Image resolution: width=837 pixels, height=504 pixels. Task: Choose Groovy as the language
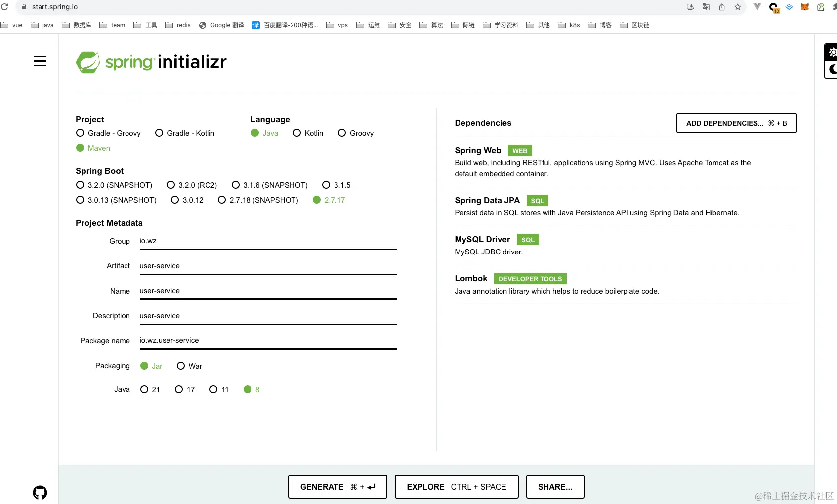[x=356, y=133]
